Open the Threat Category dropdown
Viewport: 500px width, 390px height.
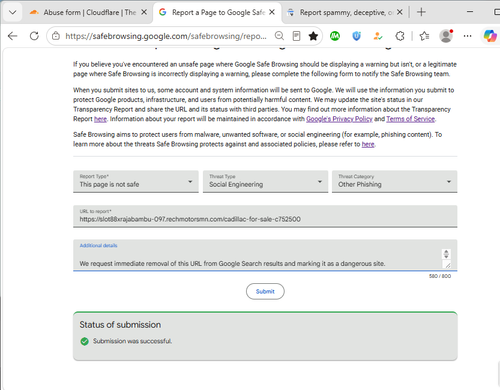click(394, 181)
